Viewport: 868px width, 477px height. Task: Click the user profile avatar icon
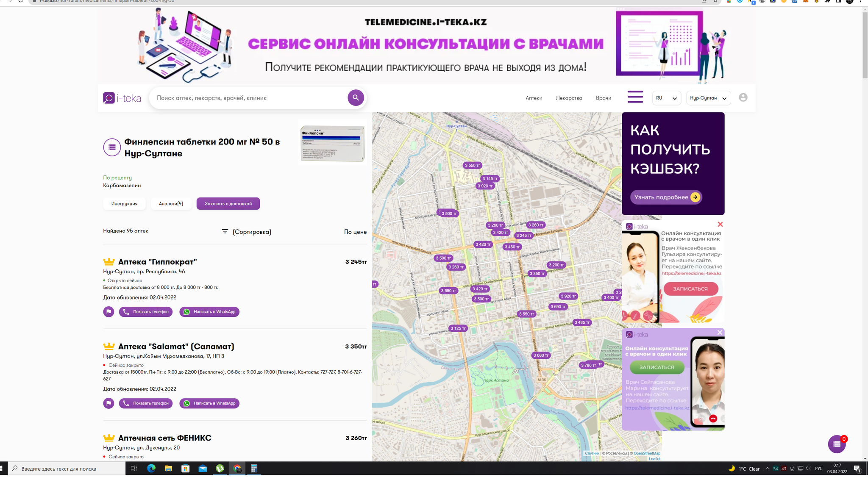click(x=743, y=97)
